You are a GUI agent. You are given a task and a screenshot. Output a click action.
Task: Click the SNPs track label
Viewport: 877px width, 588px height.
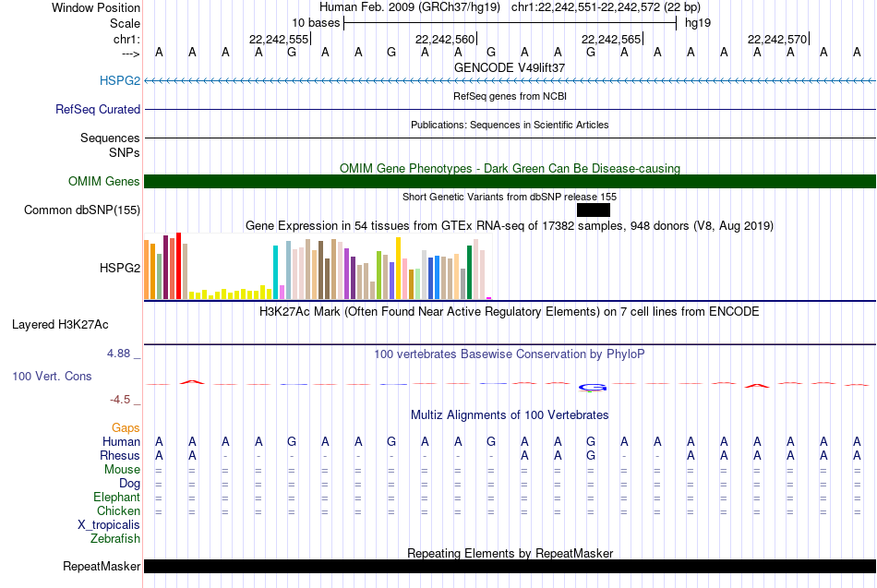pos(125,152)
